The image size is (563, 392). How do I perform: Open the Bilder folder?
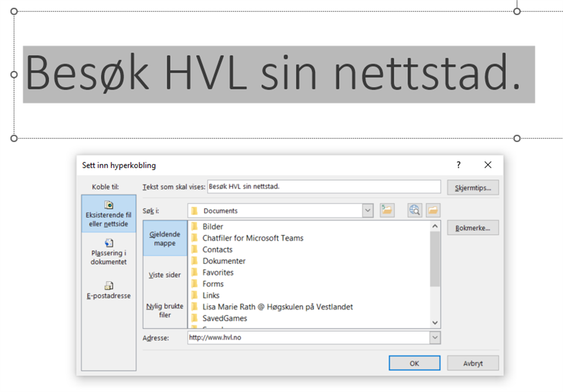tap(212, 227)
